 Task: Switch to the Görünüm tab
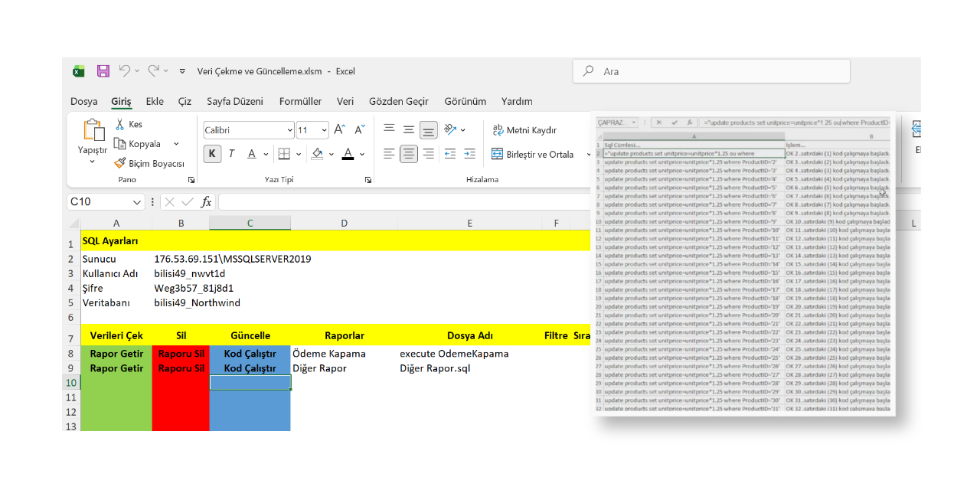coord(465,101)
